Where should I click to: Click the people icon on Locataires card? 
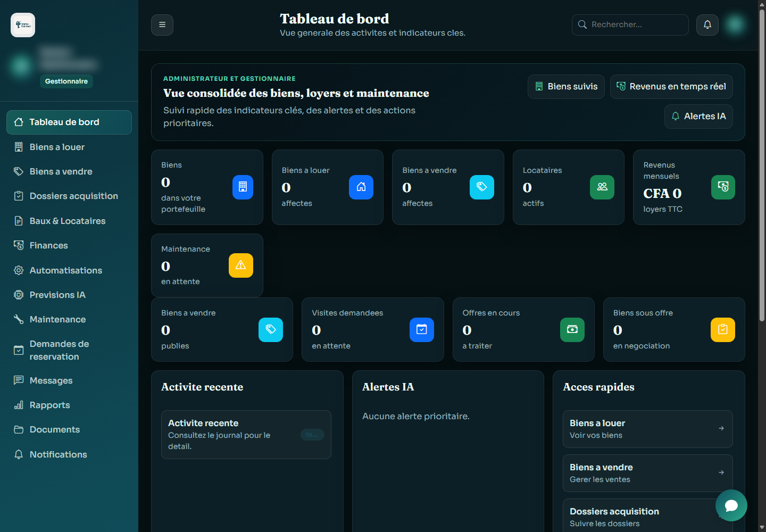pyautogui.click(x=602, y=187)
